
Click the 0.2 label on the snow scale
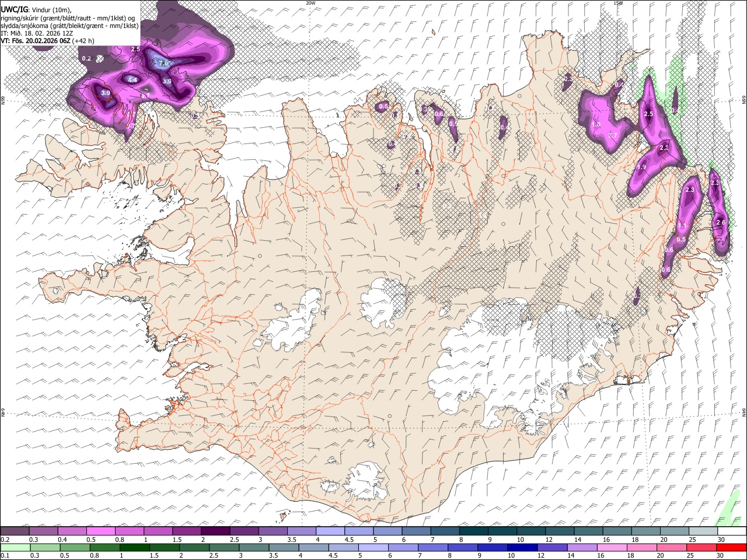pos(5,540)
